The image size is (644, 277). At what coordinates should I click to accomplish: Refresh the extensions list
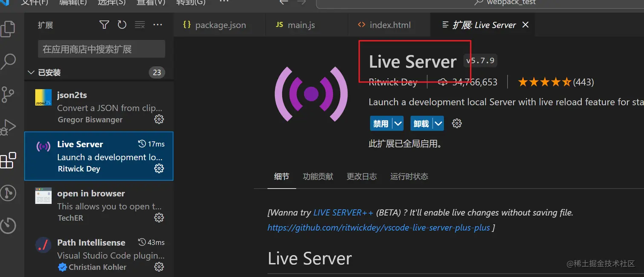(x=122, y=25)
